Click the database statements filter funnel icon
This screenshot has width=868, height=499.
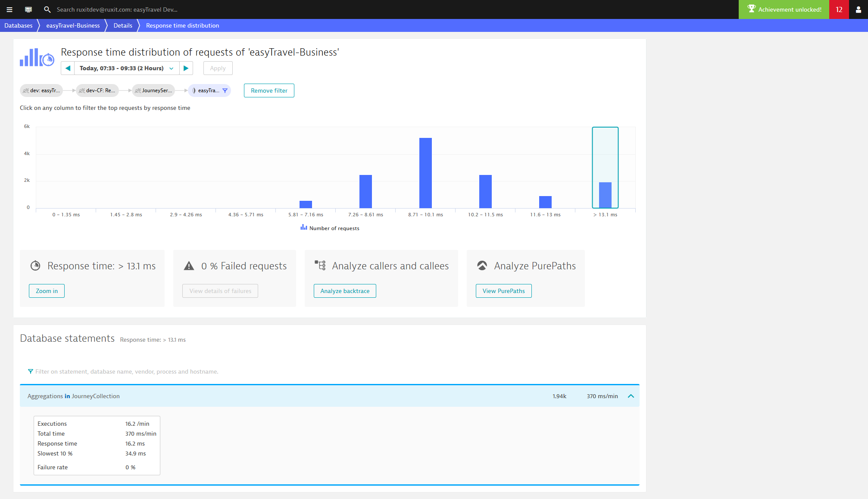click(x=31, y=371)
